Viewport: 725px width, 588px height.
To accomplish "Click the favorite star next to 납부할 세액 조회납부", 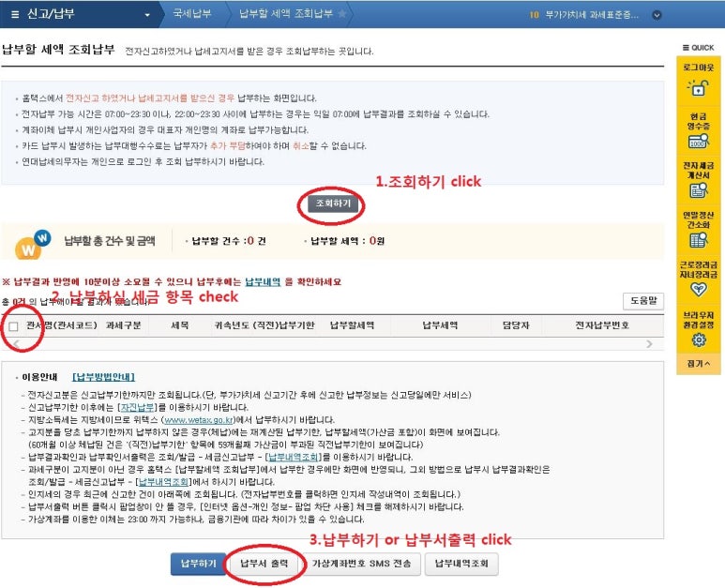I will [342, 15].
